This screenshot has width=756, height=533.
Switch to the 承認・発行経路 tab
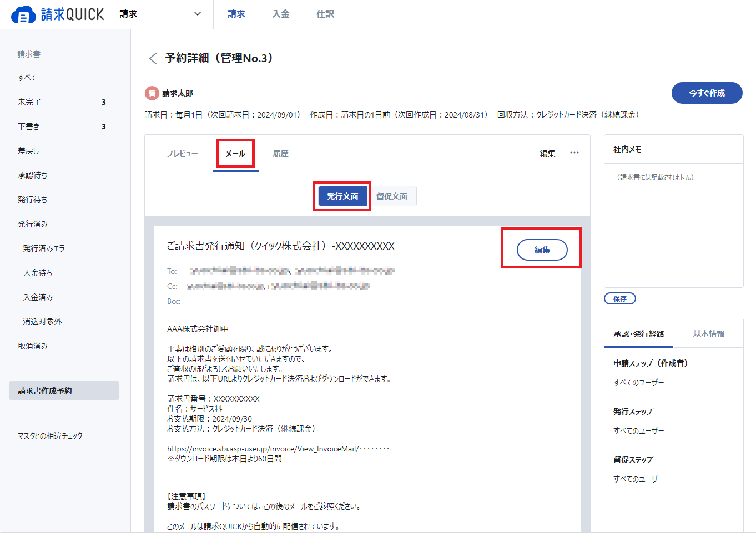[x=639, y=334]
